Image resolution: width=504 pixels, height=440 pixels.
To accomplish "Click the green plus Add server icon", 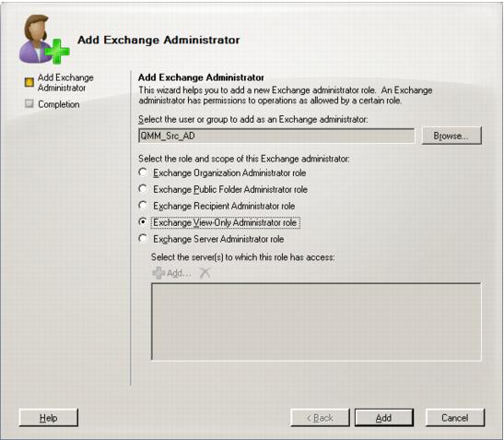I will tap(158, 273).
